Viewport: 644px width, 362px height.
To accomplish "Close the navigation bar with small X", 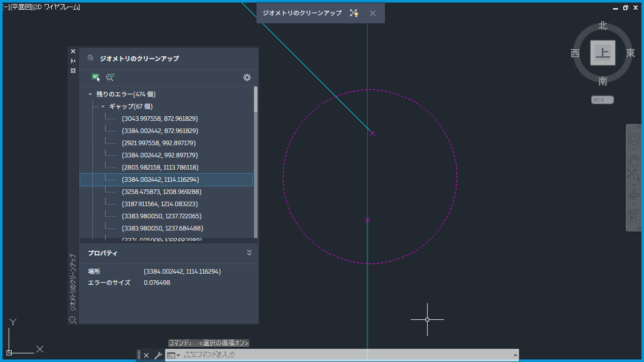I will click(639, 126).
